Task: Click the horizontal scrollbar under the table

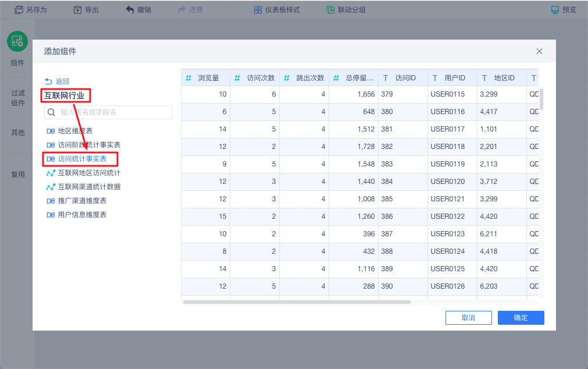Action: tap(297, 302)
